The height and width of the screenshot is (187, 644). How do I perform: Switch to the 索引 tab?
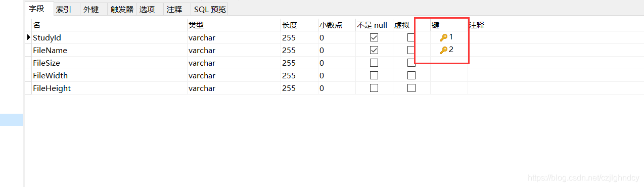(x=64, y=9)
